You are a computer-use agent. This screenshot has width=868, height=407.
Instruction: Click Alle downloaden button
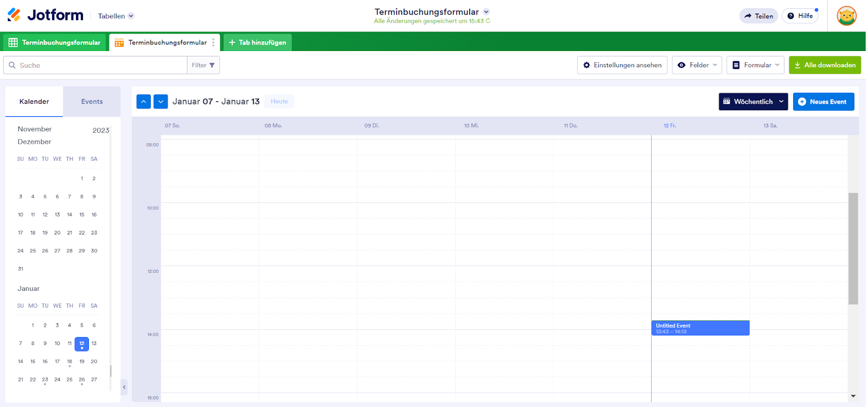(x=825, y=65)
